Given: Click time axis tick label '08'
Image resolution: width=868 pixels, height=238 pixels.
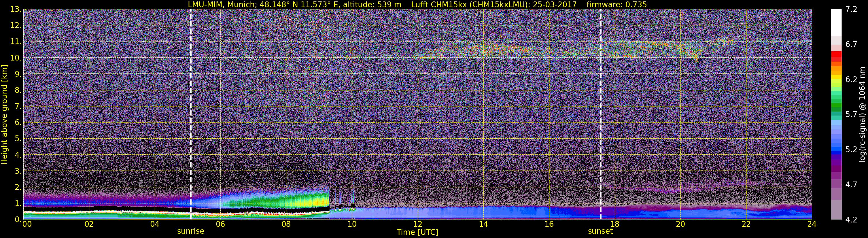Looking at the screenshot, I should pos(286,224).
